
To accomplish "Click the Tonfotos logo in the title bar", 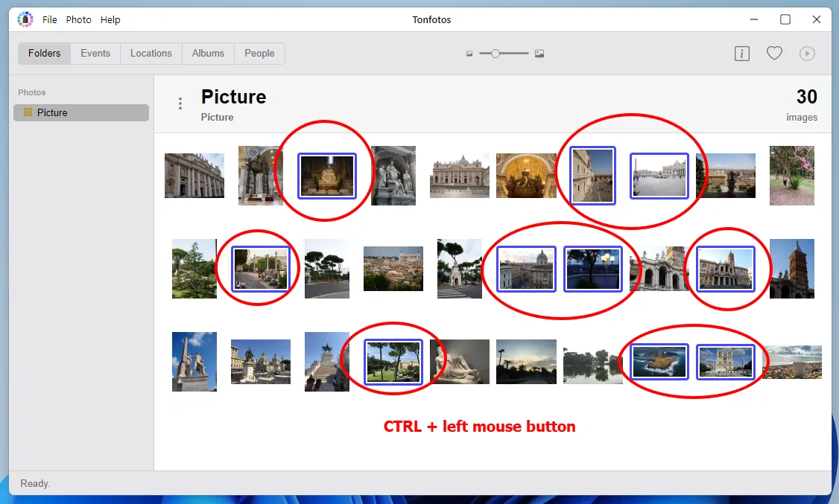I will tap(25, 19).
